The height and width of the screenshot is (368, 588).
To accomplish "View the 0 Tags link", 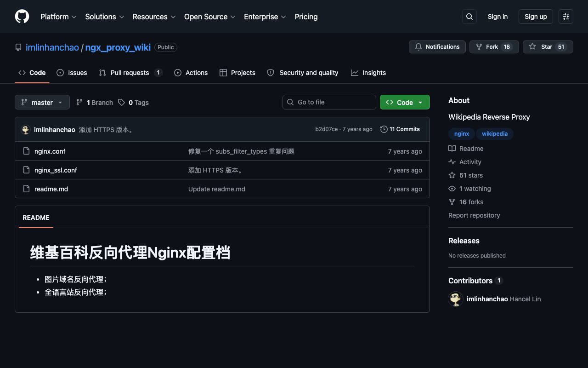I will coord(133,102).
